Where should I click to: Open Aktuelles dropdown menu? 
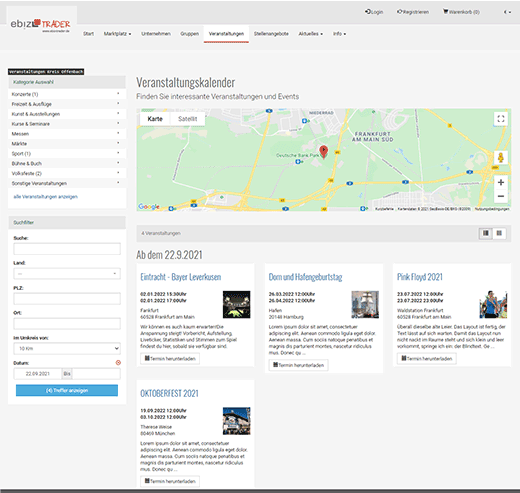point(310,34)
